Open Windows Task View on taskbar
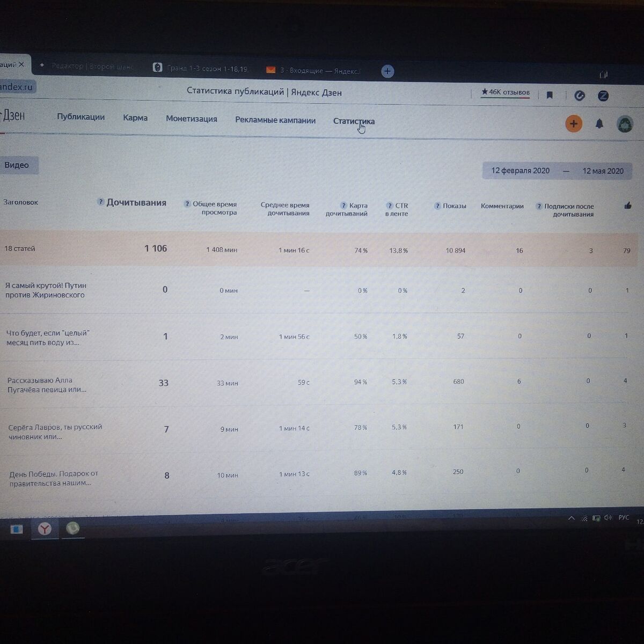 pos(17,529)
